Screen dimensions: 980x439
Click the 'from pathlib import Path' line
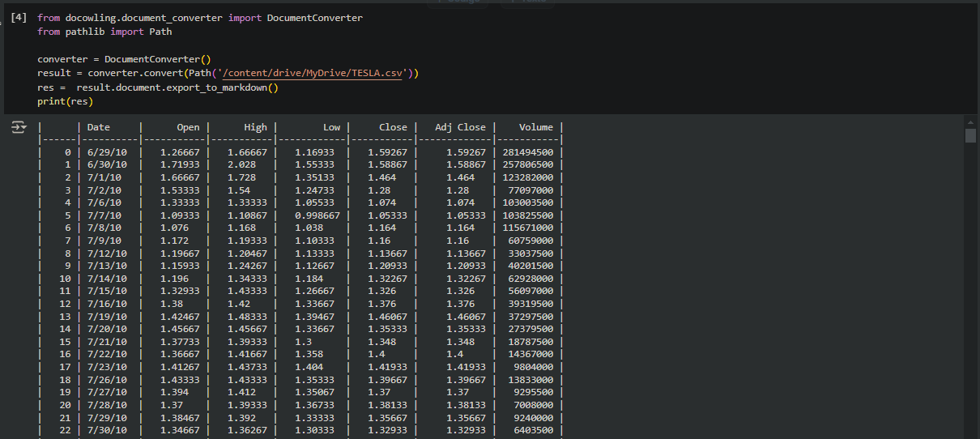pyautogui.click(x=104, y=32)
